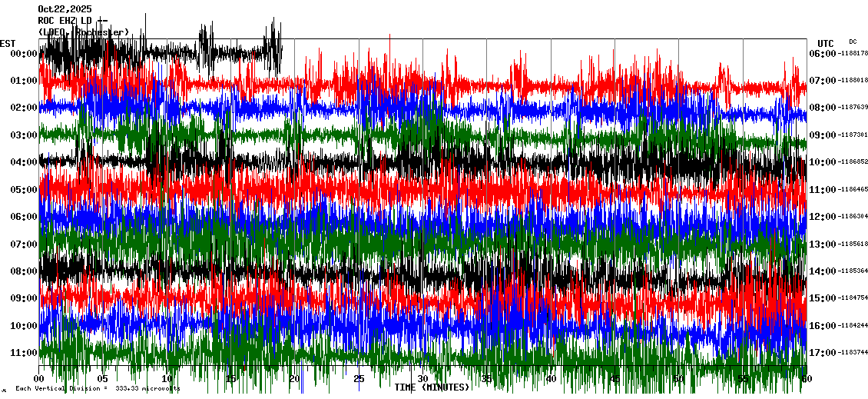Select the EST-side 08:00 row label

(24, 271)
